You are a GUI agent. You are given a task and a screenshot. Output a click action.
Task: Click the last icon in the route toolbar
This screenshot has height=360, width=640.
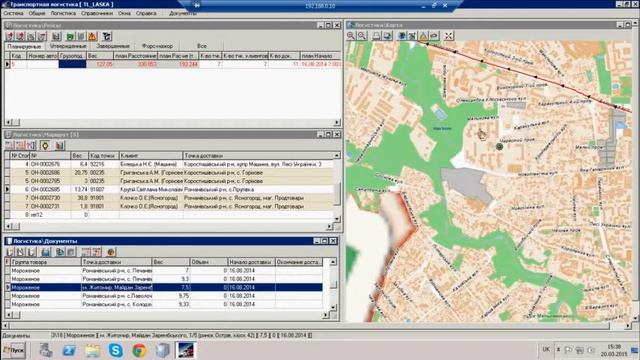(60, 145)
